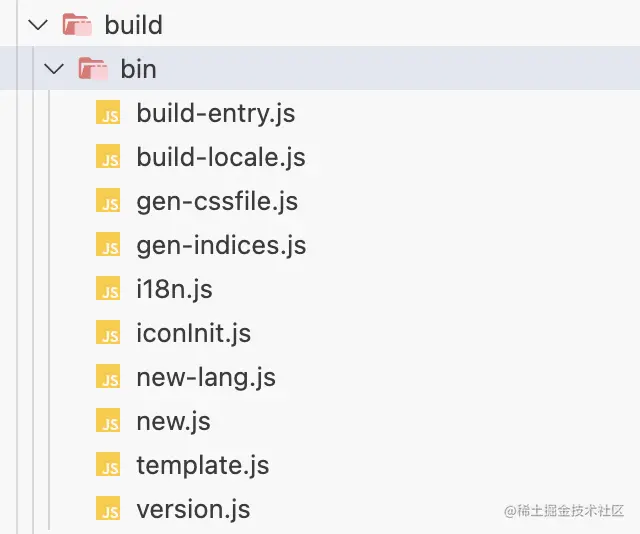The width and height of the screenshot is (640, 534).
Task: Open the new.js file
Action: point(173,421)
